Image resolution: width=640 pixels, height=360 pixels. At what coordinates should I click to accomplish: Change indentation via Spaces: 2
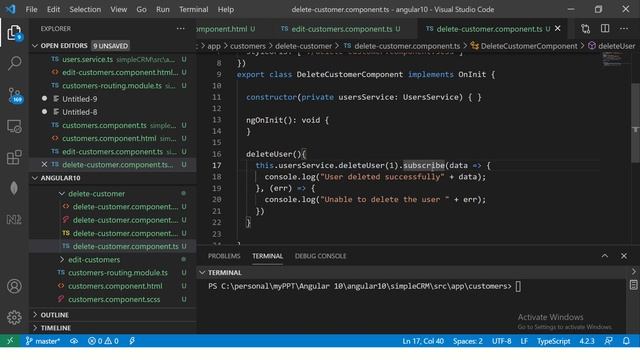tap(468, 341)
